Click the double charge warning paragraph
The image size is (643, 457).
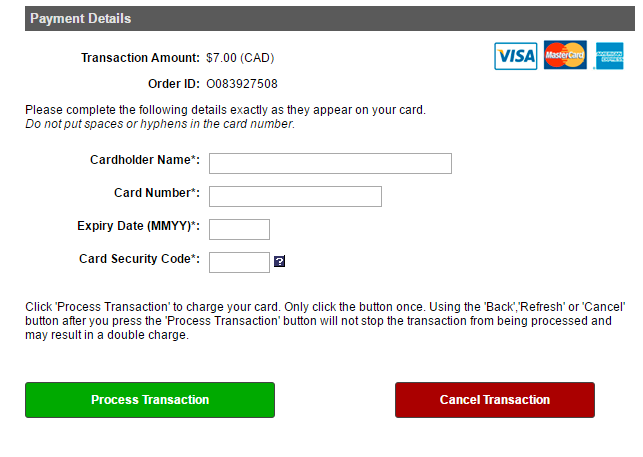tap(325, 321)
